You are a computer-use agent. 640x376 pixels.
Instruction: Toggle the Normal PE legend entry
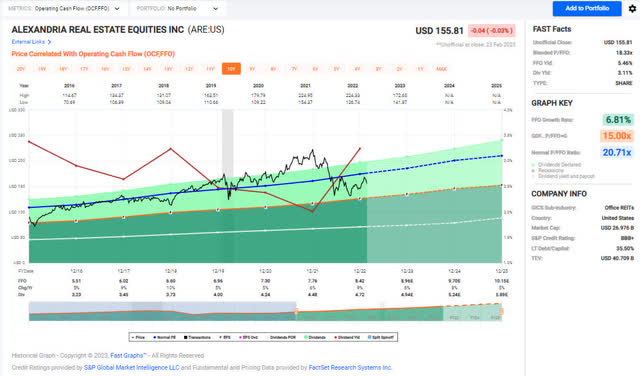pos(164,337)
